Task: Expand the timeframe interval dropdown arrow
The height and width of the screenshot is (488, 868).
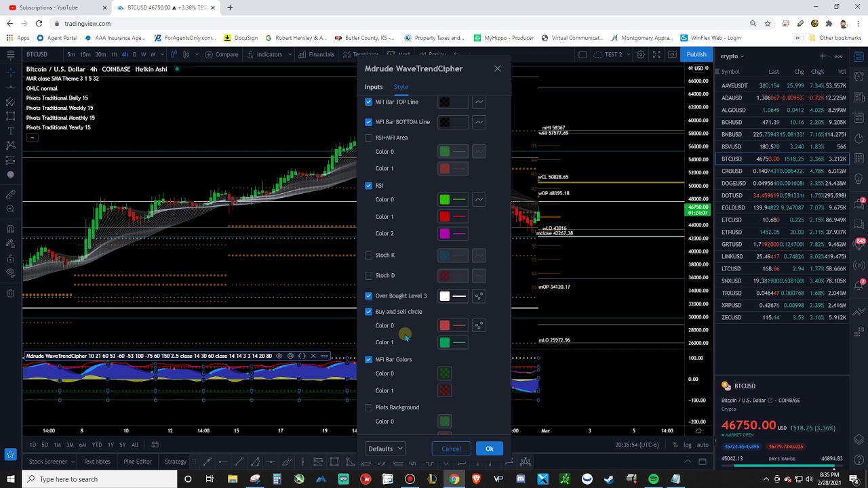Action: pos(162,54)
